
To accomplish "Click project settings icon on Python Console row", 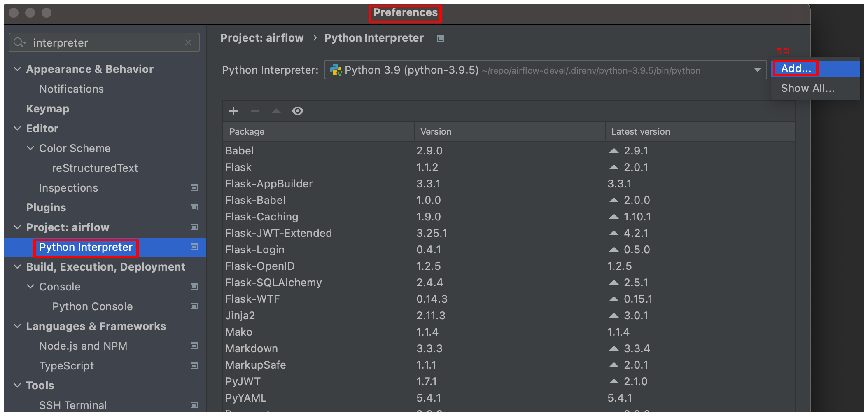I will [x=194, y=306].
